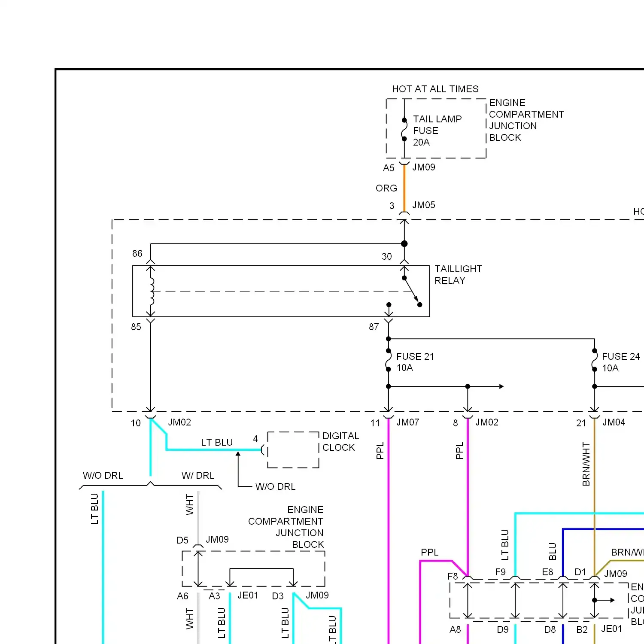
Task: Click the A3 connector pin label
Action: 214,596
